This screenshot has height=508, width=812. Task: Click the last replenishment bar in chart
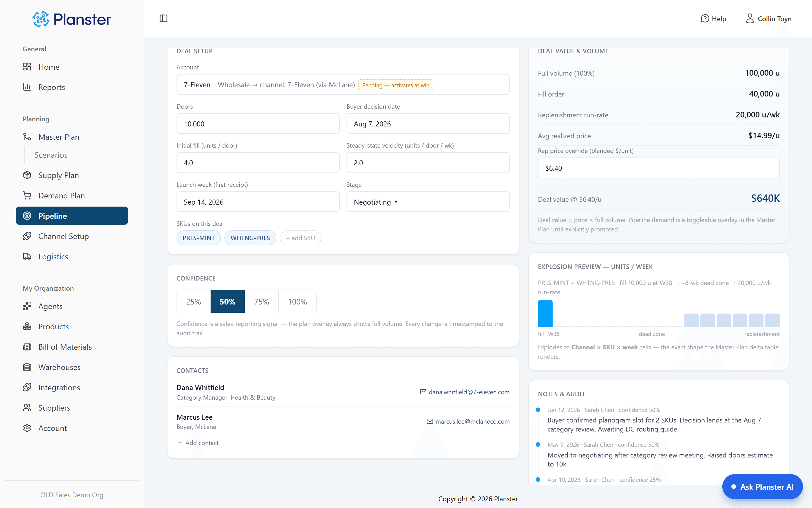click(773, 320)
